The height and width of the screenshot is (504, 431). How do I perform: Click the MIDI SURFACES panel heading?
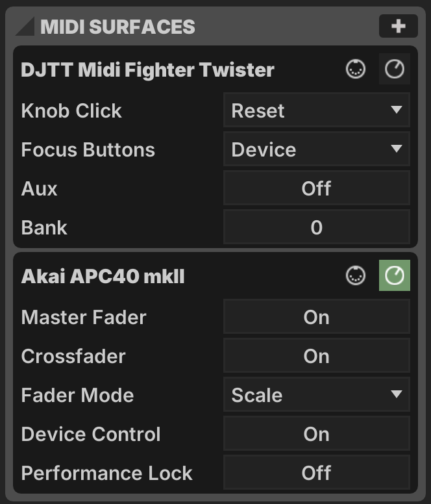(x=117, y=27)
